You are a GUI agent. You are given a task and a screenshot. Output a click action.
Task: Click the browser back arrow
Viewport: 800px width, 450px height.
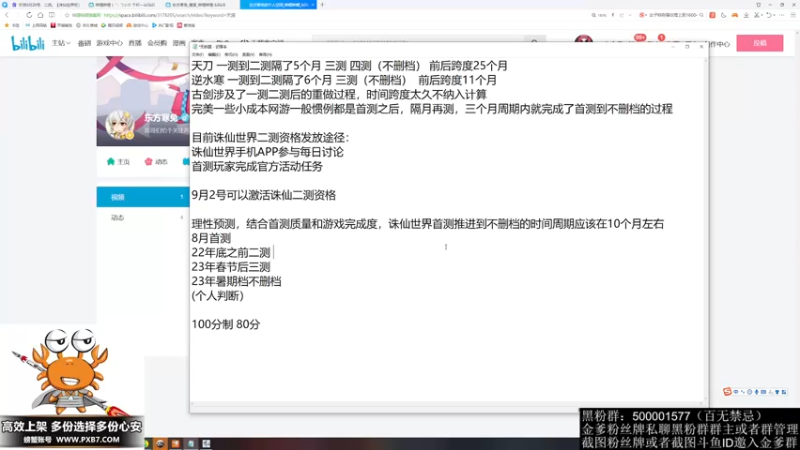(7, 15)
